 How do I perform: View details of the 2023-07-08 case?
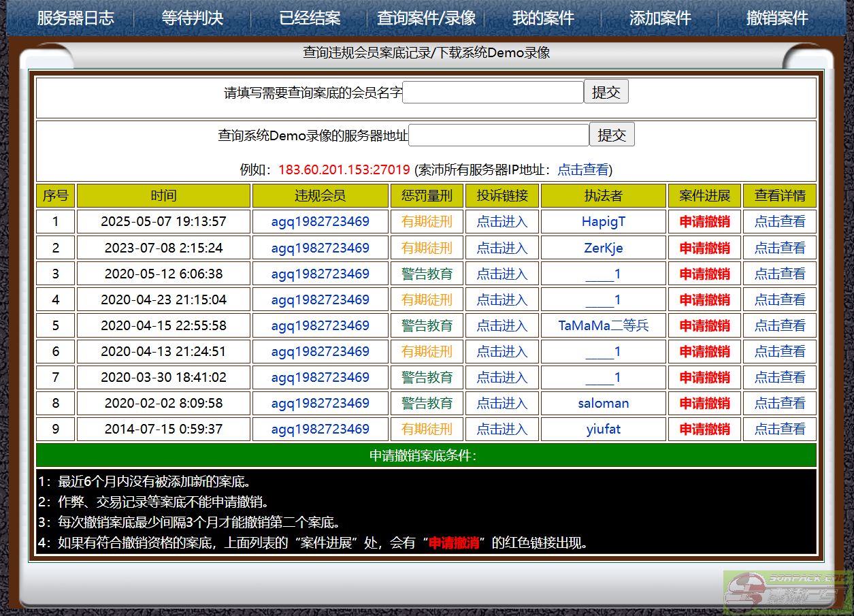coord(779,248)
